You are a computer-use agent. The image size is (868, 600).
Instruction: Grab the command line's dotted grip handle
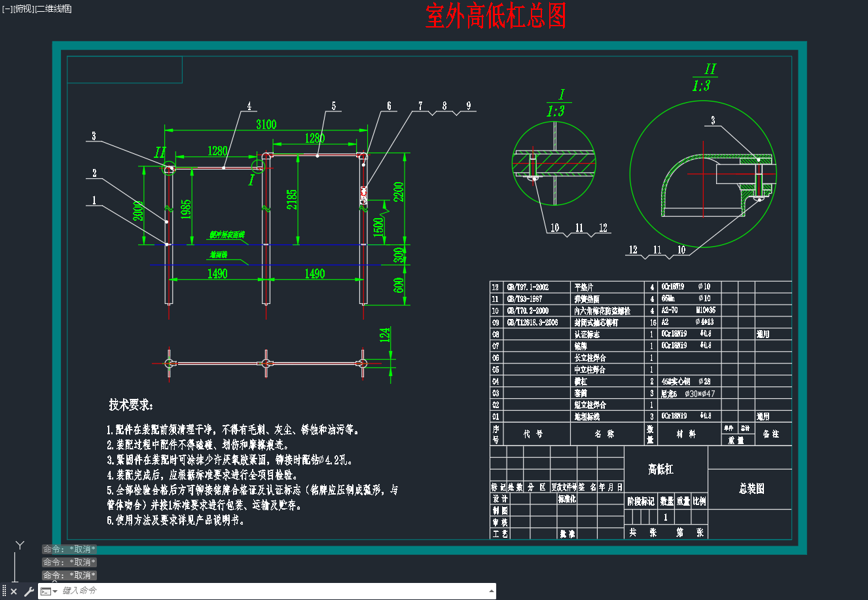pos(4,591)
